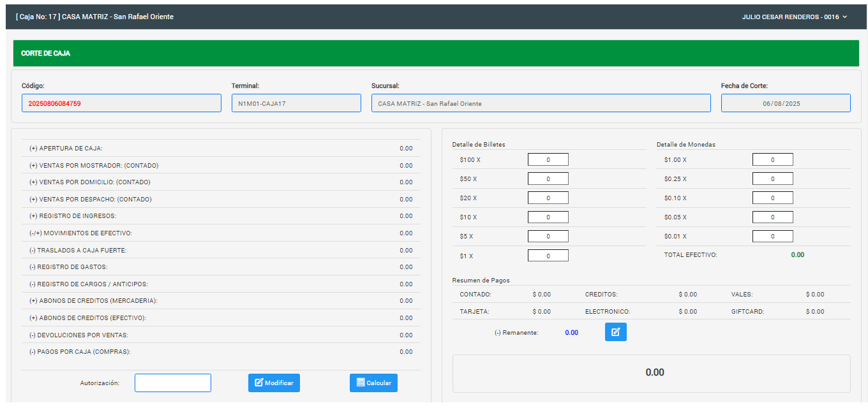Focus the $20 bills quantity field
868x410 pixels.
pos(548,198)
